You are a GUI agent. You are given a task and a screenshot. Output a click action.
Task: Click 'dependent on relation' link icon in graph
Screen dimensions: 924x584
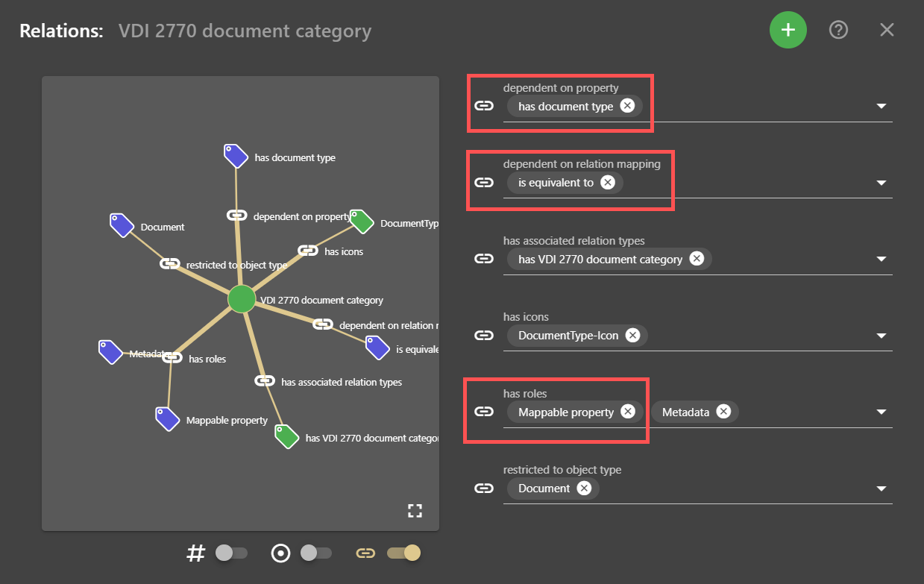point(323,324)
